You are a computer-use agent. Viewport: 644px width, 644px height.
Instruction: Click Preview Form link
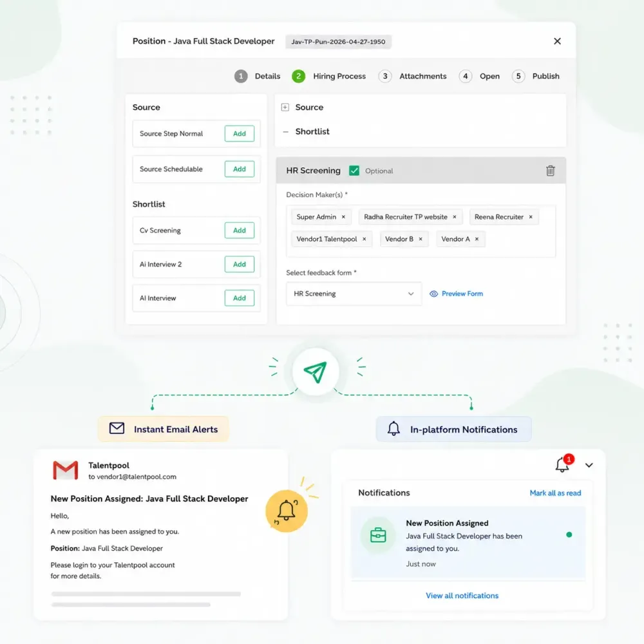462,294
